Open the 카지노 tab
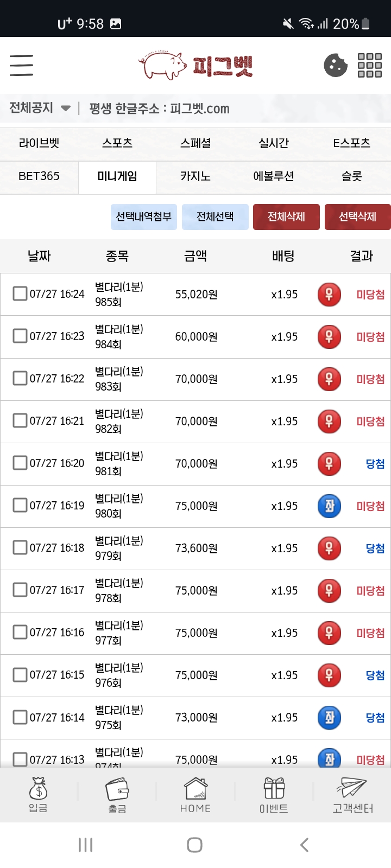The height and width of the screenshot is (868, 391). coord(195,176)
